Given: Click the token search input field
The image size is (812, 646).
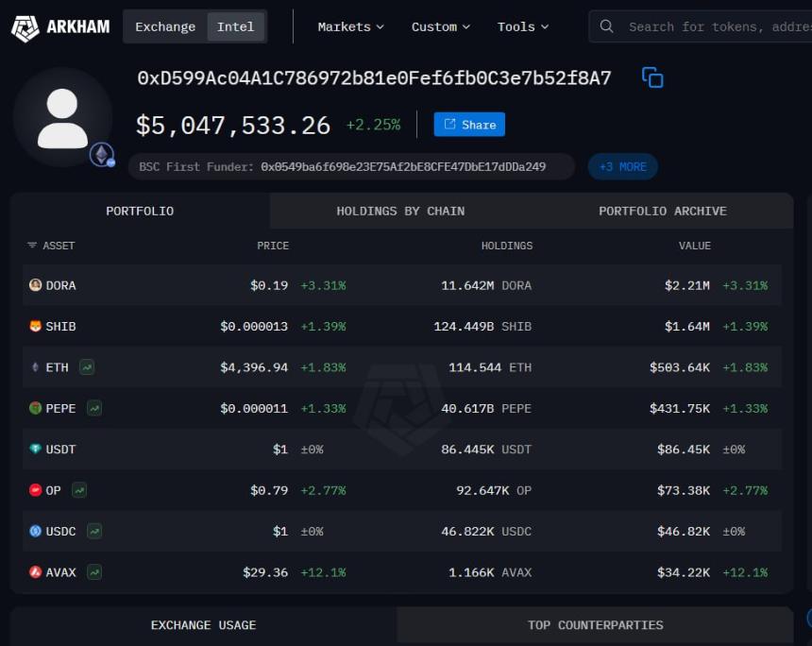Looking at the screenshot, I should point(708,26).
